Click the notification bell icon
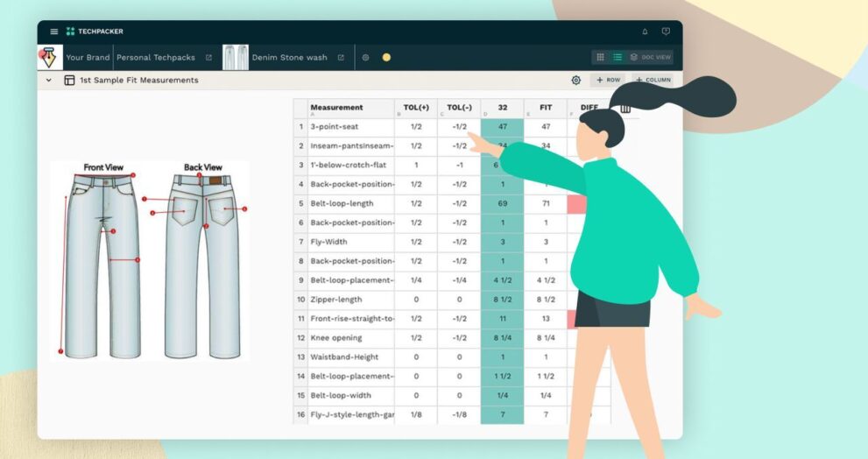The image size is (868, 459). (646, 32)
